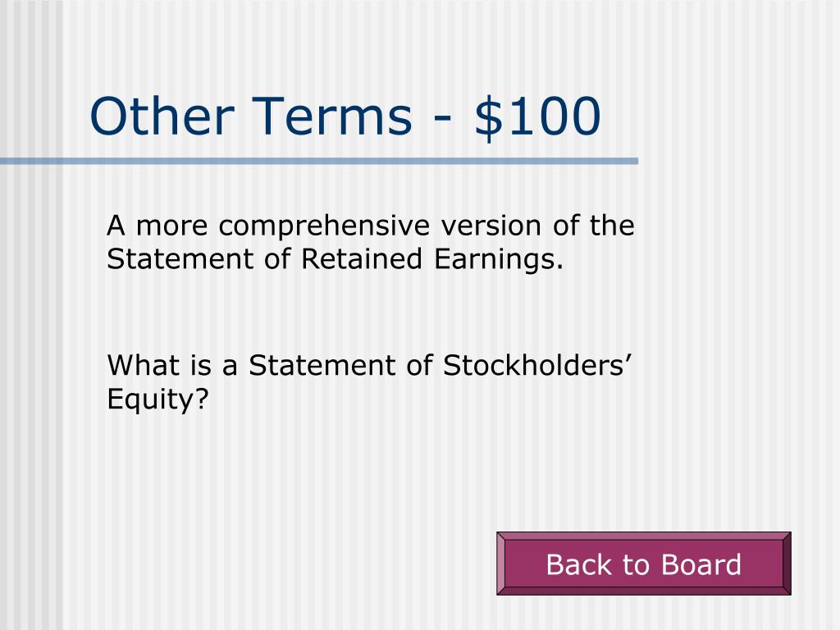Image resolution: width=840 pixels, height=630 pixels.
Task: Click the dash in the slide title
Action: click(x=443, y=119)
